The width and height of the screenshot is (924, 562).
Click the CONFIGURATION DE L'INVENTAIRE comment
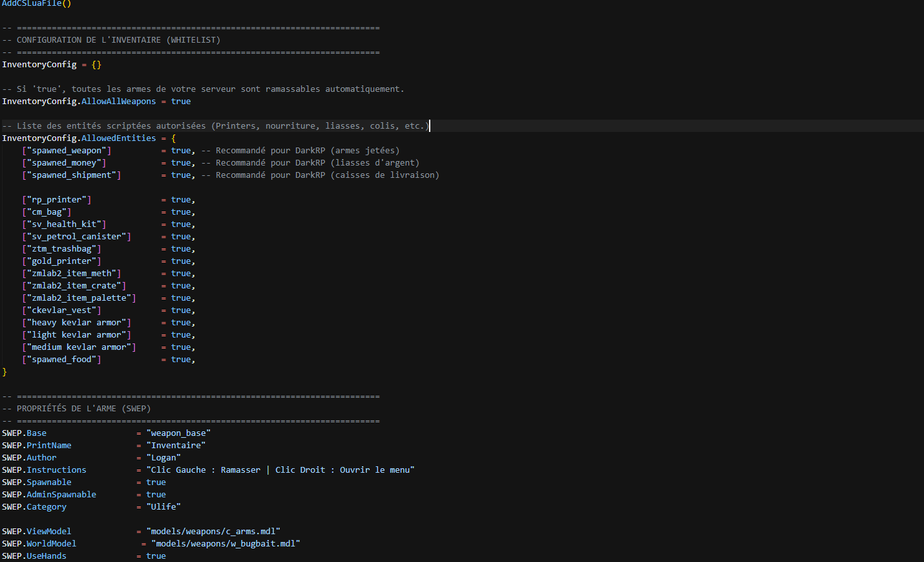click(x=111, y=40)
